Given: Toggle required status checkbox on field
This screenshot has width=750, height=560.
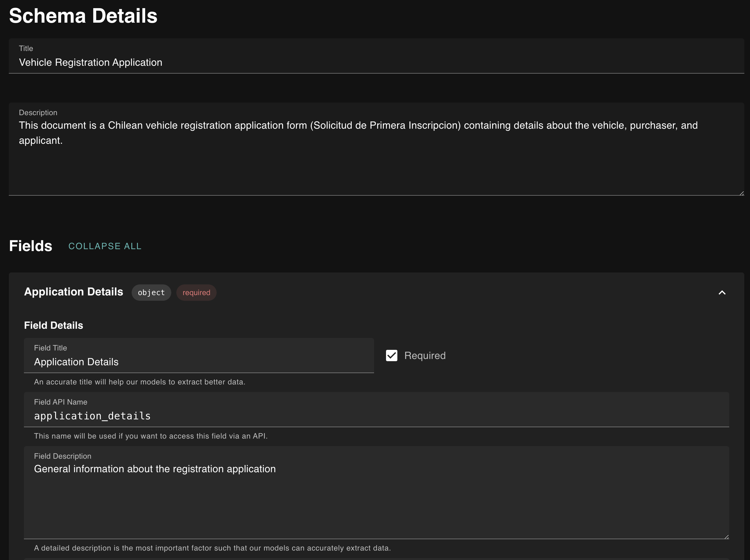Looking at the screenshot, I should point(391,356).
